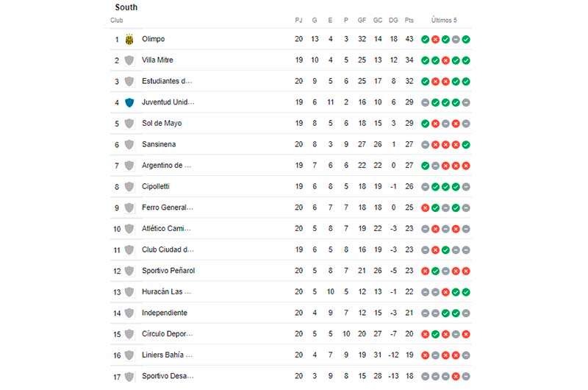
Task: Open the Olimpo team link
Action: click(x=153, y=39)
